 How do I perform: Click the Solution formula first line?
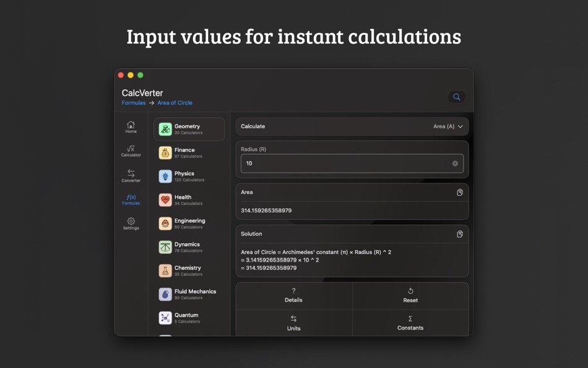pyautogui.click(x=316, y=252)
